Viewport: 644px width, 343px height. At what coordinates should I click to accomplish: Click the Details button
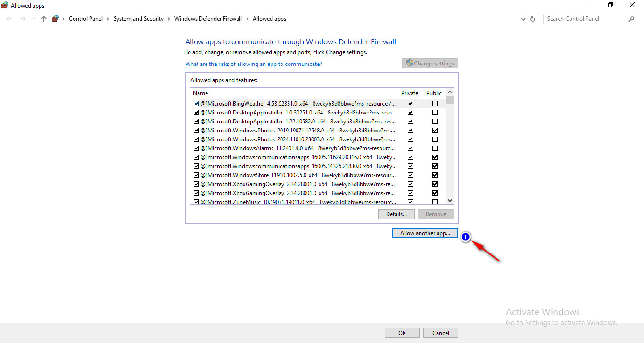(x=396, y=214)
